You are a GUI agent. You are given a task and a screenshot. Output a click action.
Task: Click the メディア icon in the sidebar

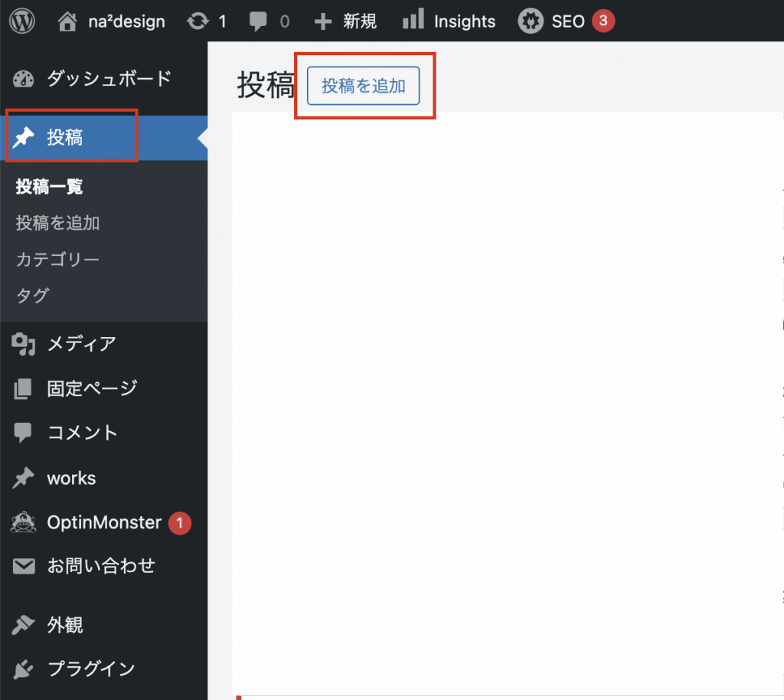[23, 344]
